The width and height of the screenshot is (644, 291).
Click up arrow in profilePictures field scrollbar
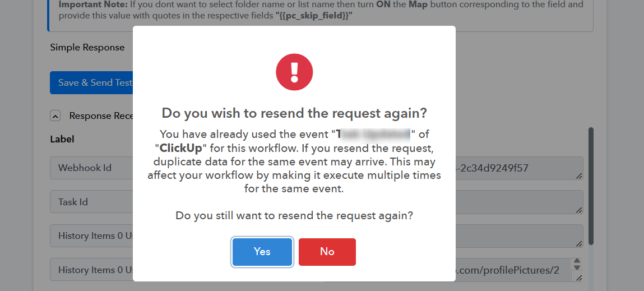[577, 261]
